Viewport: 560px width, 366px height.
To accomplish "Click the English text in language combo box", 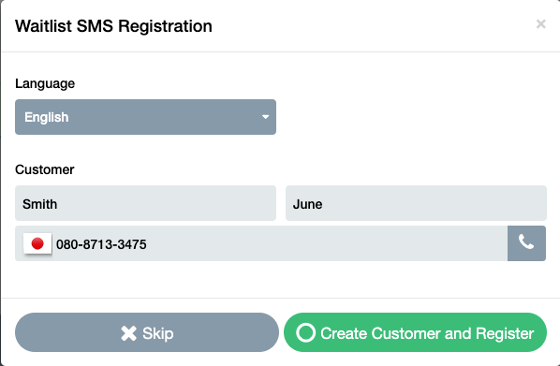I will point(46,117).
